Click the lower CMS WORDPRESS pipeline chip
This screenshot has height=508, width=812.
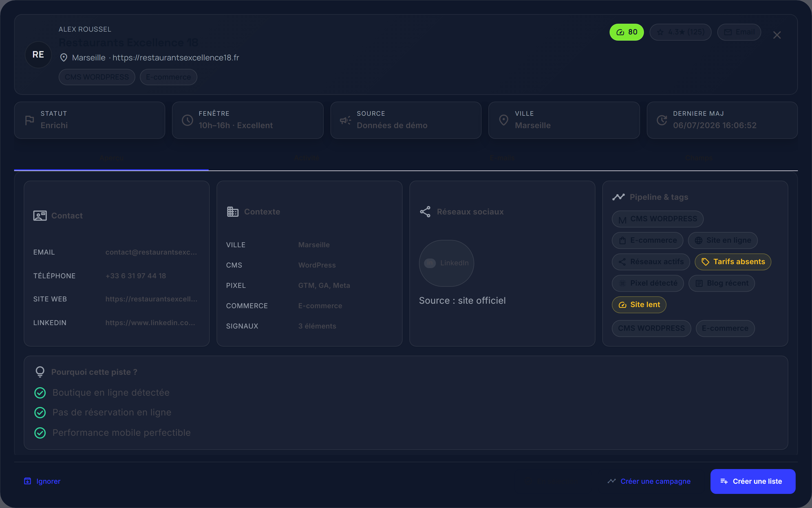click(651, 328)
